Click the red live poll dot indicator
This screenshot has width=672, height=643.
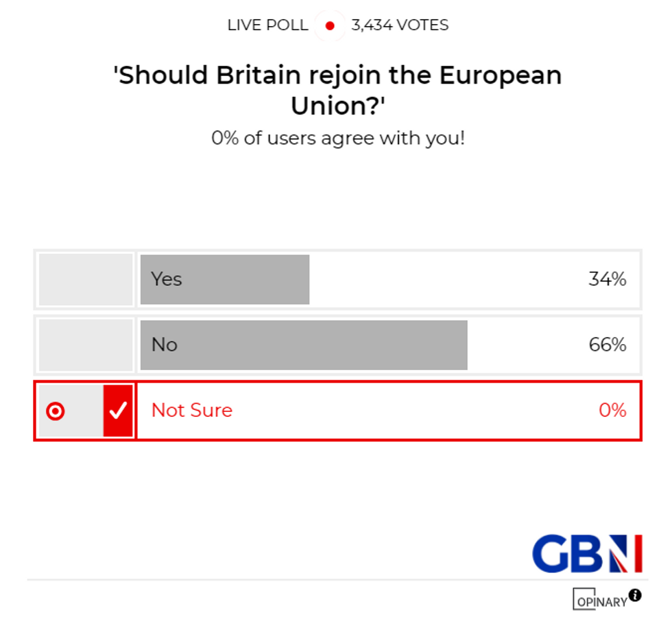(331, 25)
